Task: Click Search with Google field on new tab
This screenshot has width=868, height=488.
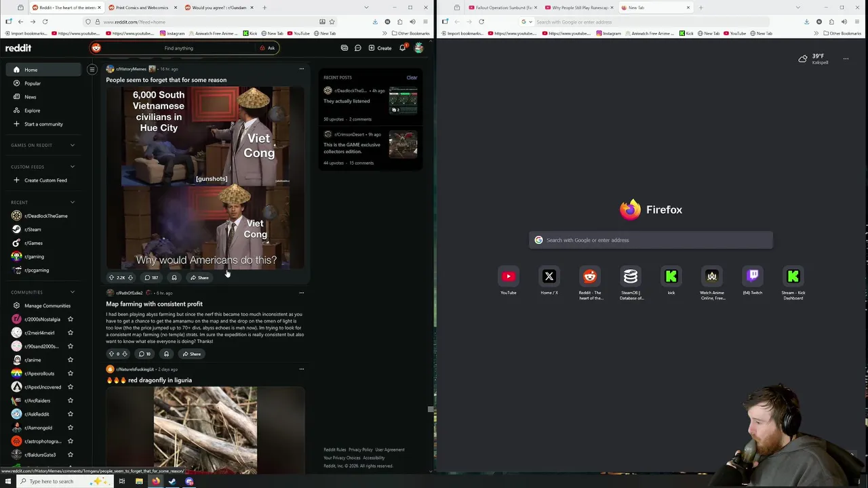Action: pos(651,240)
